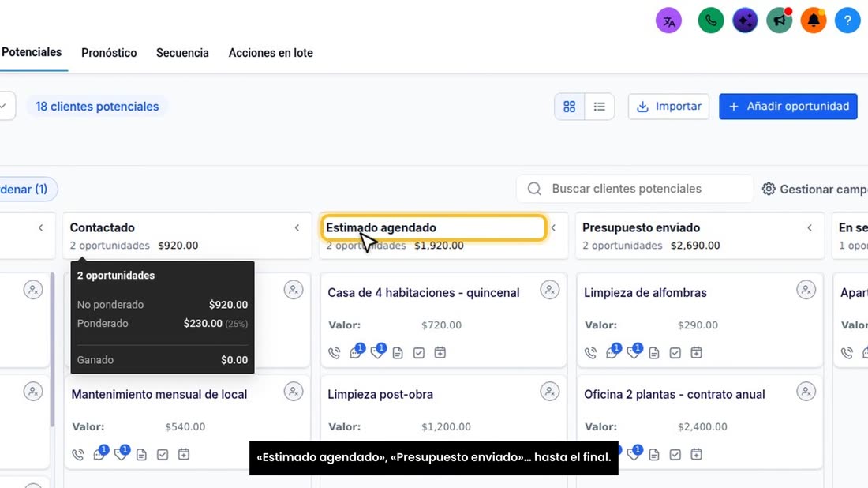Open calendar icon on Casa de 4 habitaciones

click(440, 352)
